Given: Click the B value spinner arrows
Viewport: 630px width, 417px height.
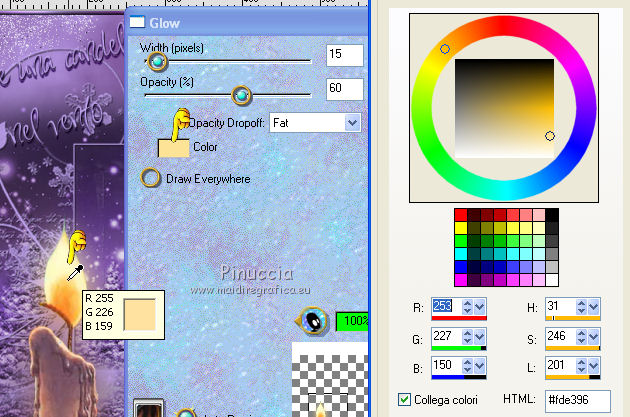Looking at the screenshot, I should [467, 366].
